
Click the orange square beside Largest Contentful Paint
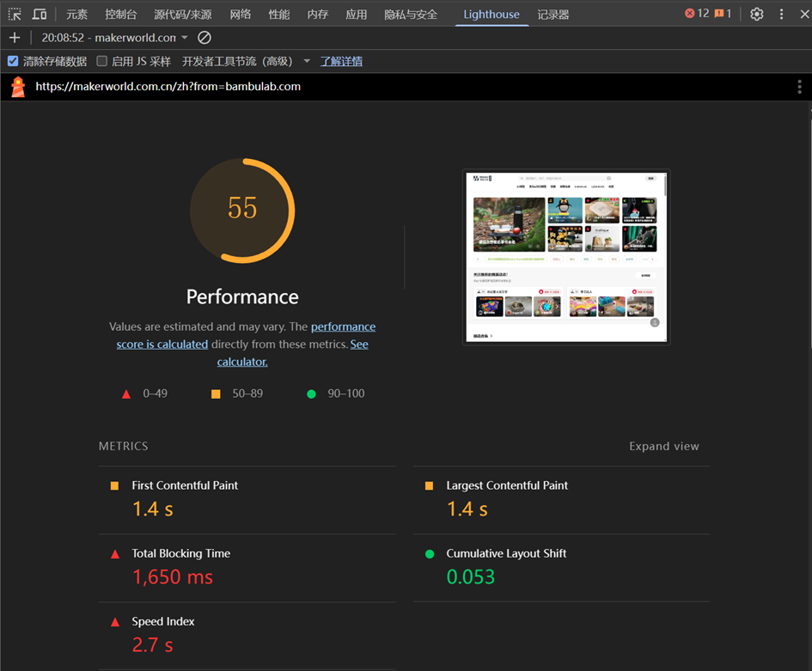429,485
